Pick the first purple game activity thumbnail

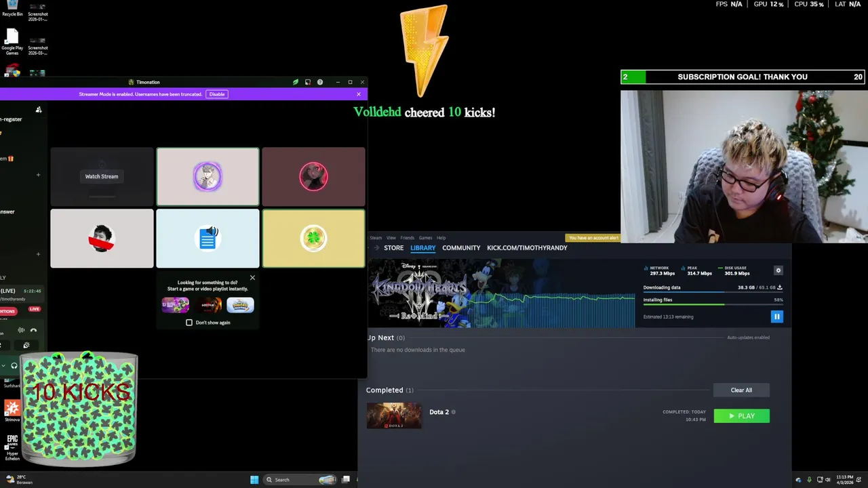point(175,305)
